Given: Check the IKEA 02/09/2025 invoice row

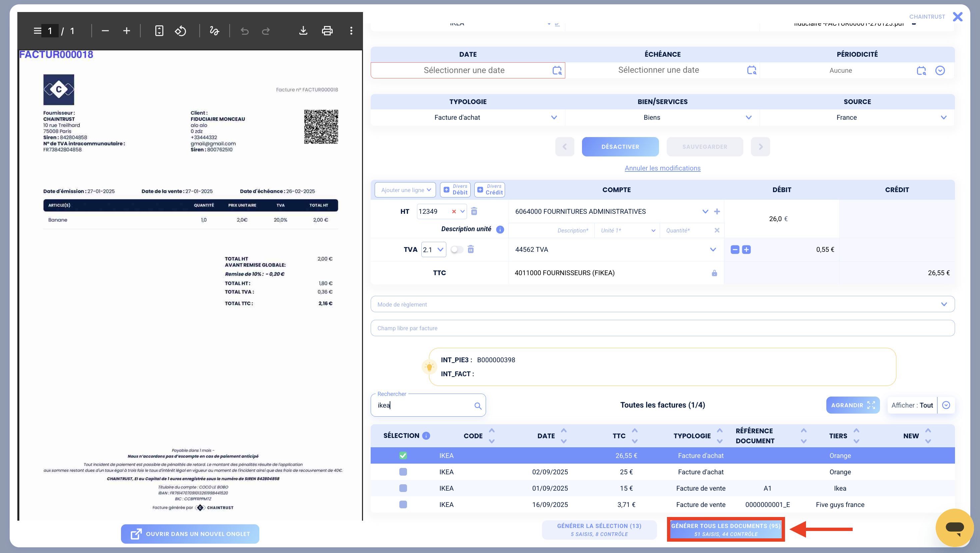Looking at the screenshot, I should click(403, 472).
